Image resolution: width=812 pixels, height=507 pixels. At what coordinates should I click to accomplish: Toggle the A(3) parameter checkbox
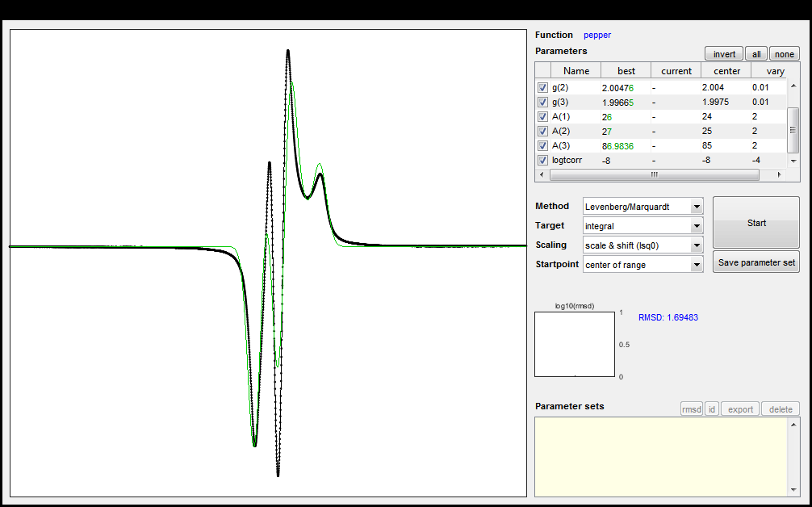coord(542,145)
